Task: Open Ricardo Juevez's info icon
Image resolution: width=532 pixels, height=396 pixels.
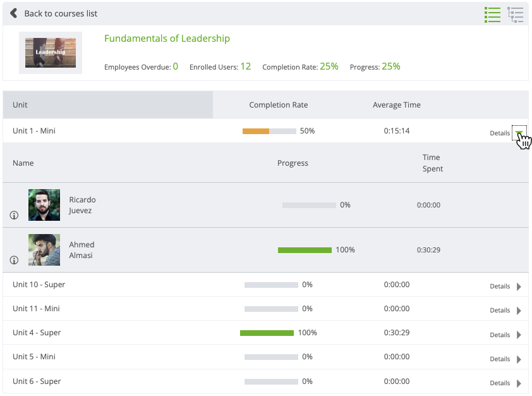Action: [14, 215]
